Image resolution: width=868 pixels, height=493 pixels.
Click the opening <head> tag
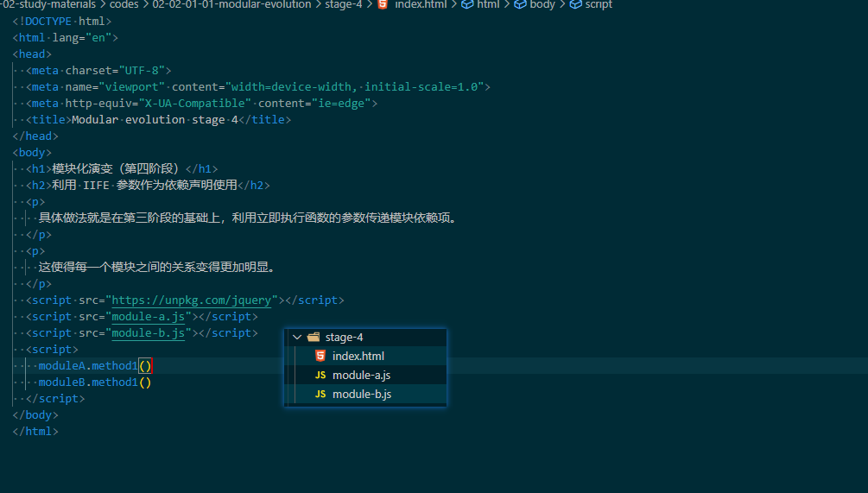[x=32, y=54]
